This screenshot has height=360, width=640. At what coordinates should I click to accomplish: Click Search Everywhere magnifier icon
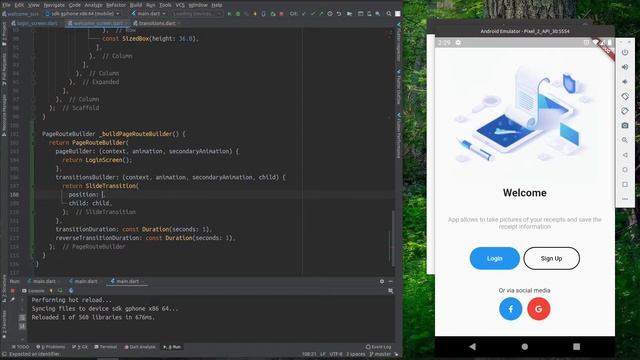pos(389,13)
